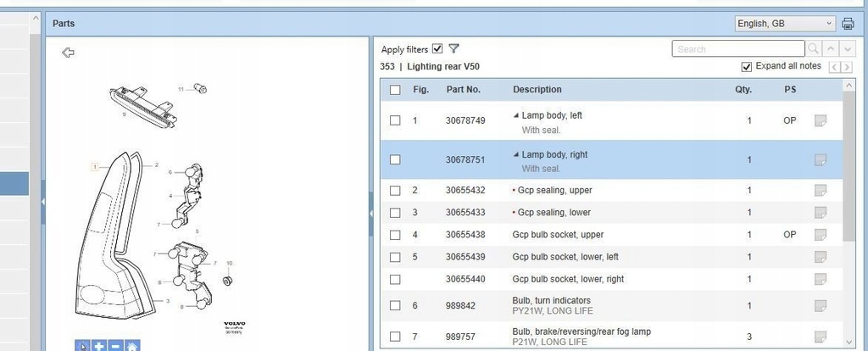This screenshot has width=868, height=351.
Task: Select the pointer tool under diagram
Action: (82, 346)
